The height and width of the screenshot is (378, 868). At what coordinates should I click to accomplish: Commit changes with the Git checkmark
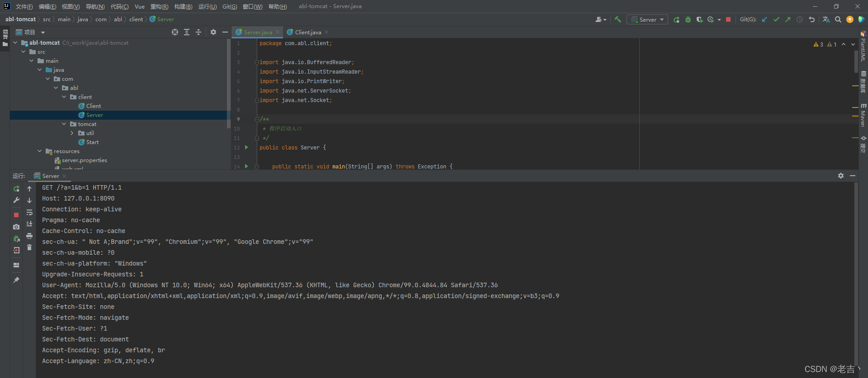pos(776,19)
